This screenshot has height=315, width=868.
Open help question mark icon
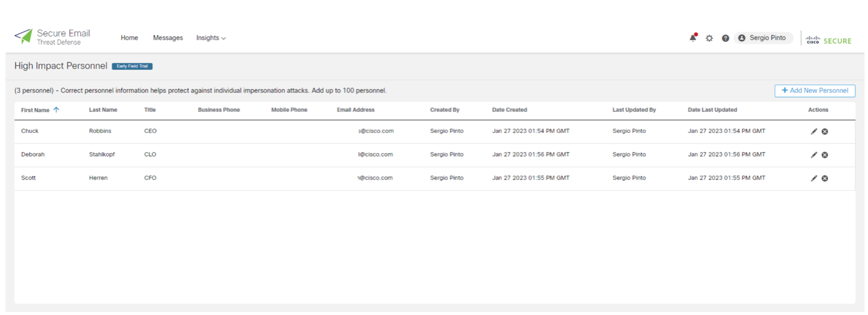(x=725, y=38)
